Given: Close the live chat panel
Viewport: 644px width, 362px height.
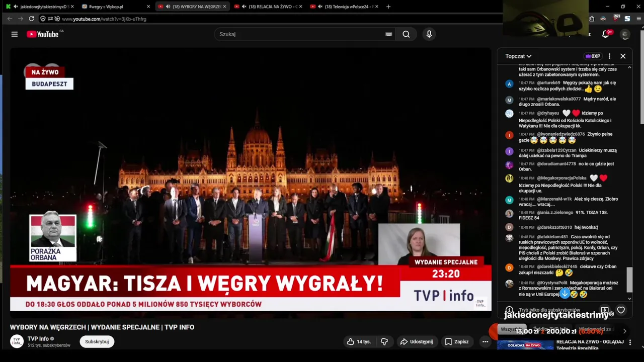Looking at the screenshot, I should pos(623,56).
